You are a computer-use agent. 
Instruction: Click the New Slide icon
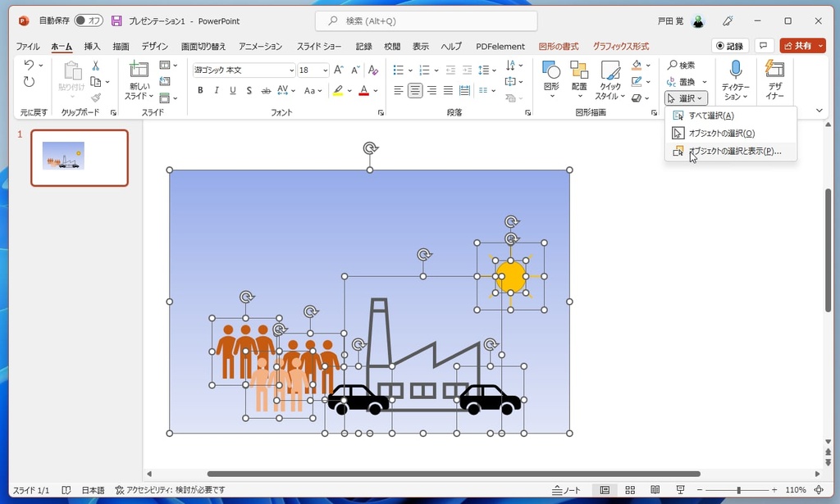[x=139, y=69]
